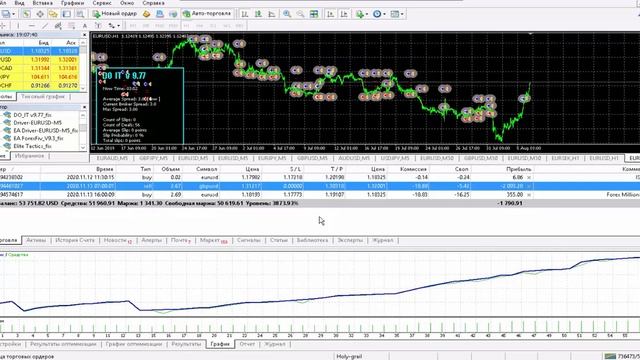Open the Новости terminal tab
Image resolution: width=640 pixels, height=360 pixels.
coord(117,240)
